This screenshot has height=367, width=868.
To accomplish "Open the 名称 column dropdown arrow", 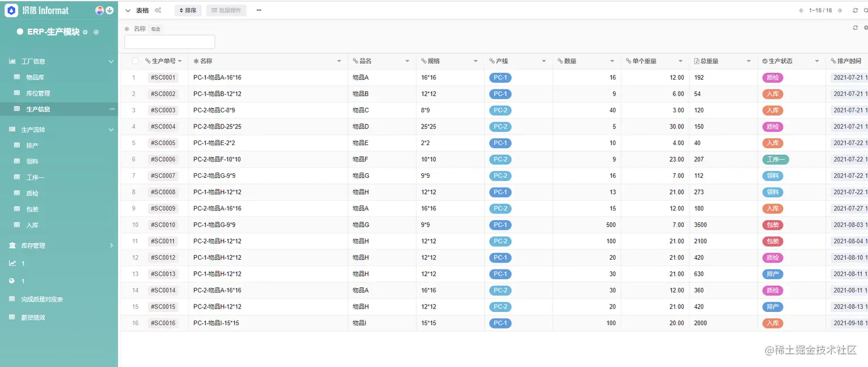I will point(339,61).
